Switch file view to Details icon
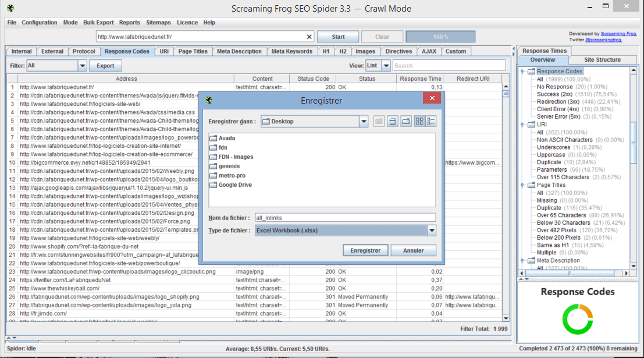The image size is (644, 358). tap(430, 121)
